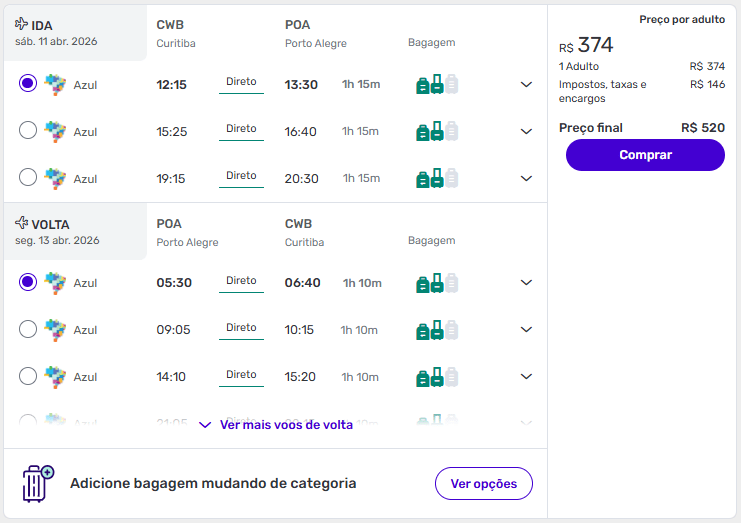
Task: Show more return flights via Ver mais voos
Action: [277, 425]
